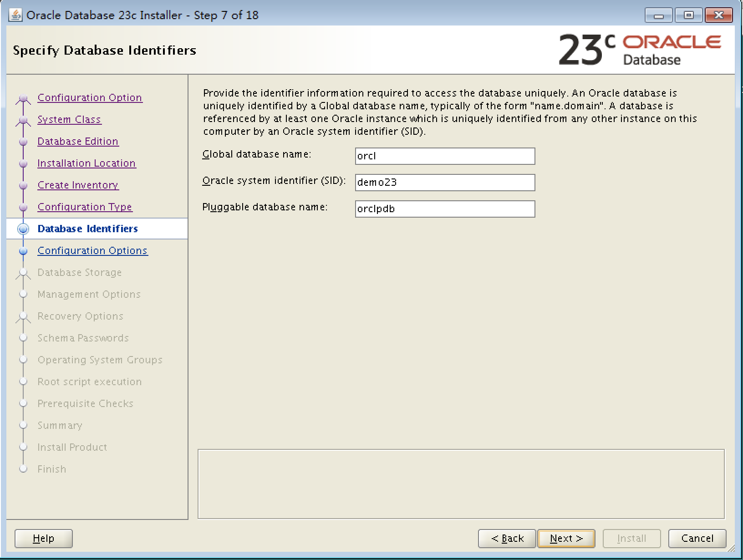Click the step bullet beside System Class
743x560 pixels.
click(23, 120)
